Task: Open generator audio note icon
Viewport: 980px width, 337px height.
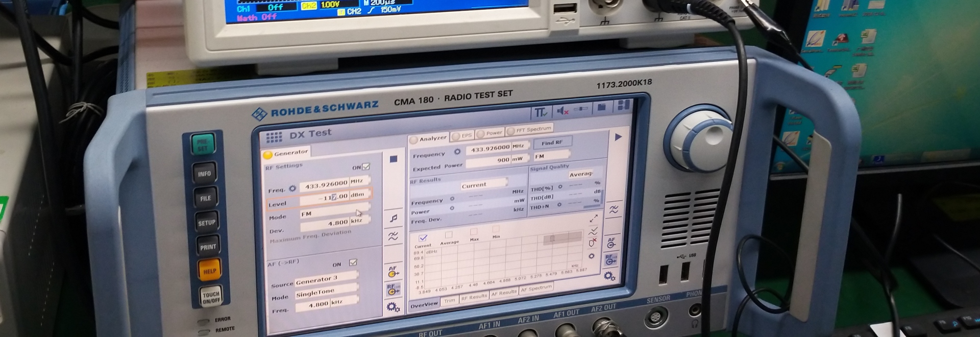Action: (394, 219)
